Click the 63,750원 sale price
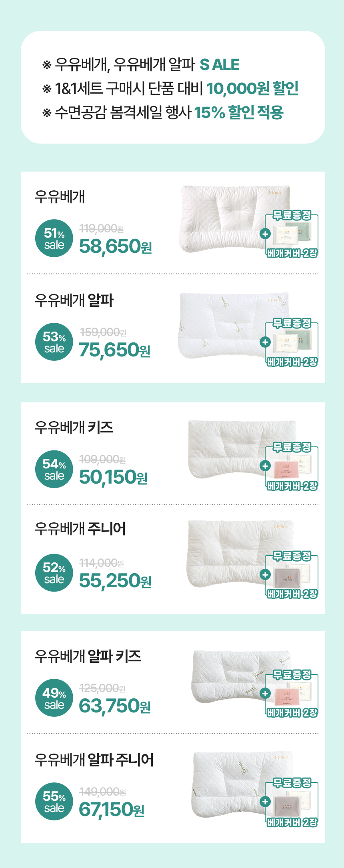Viewport: 344px width, 868px height. [115, 706]
